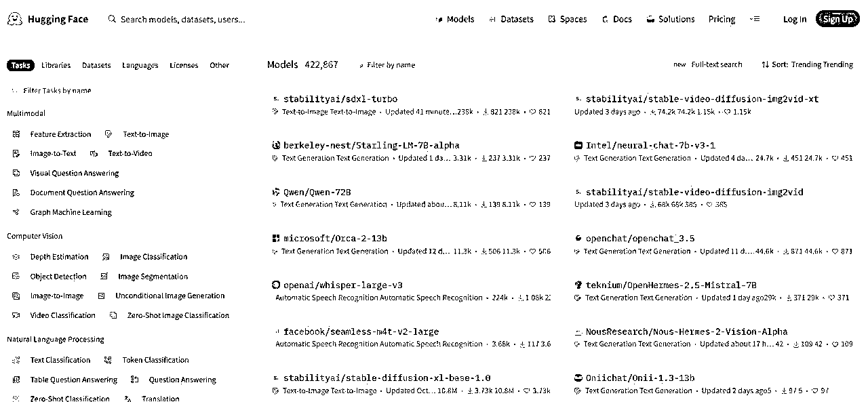Open the Solutions menu in header
Viewport: 868px width, 402px height.
[x=670, y=19]
